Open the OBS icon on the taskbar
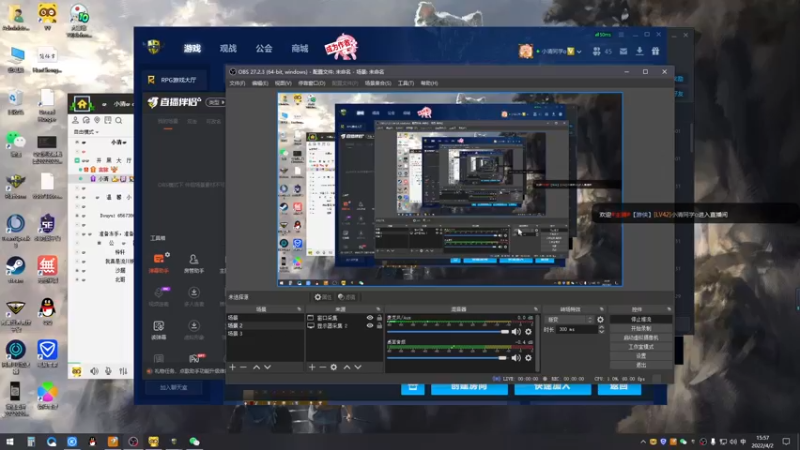Image resolution: width=800 pixels, height=450 pixels. (x=133, y=441)
